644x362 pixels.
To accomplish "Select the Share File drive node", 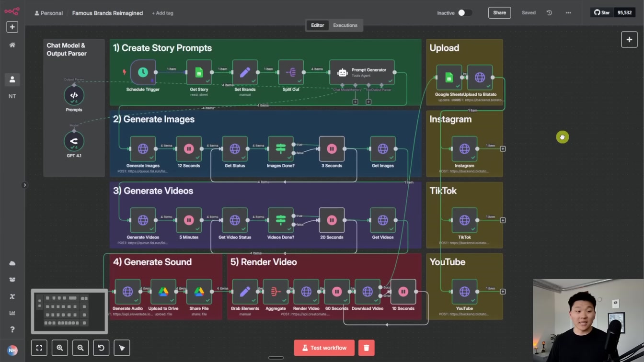I will point(199,292).
